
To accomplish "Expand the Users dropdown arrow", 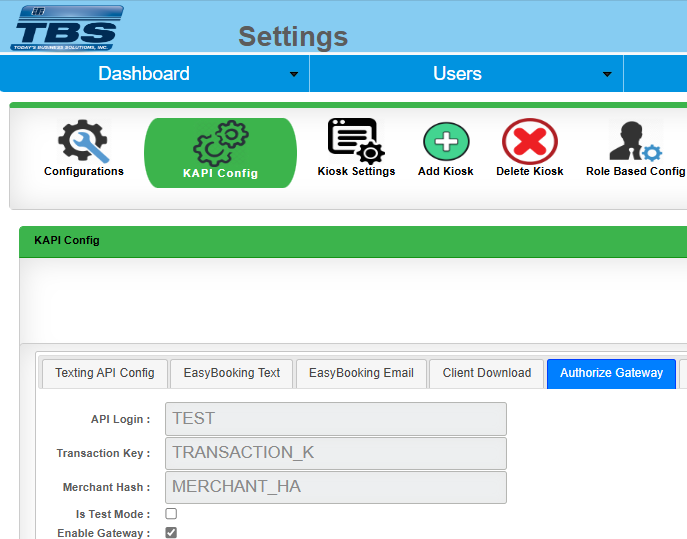I will point(607,75).
